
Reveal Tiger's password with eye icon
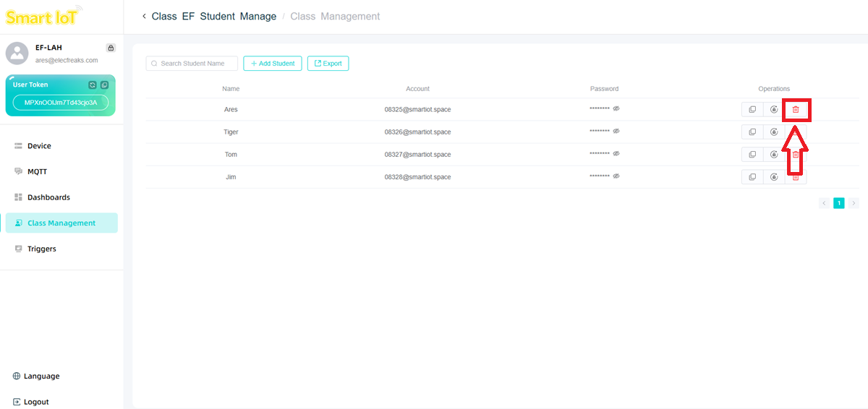[616, 132]
